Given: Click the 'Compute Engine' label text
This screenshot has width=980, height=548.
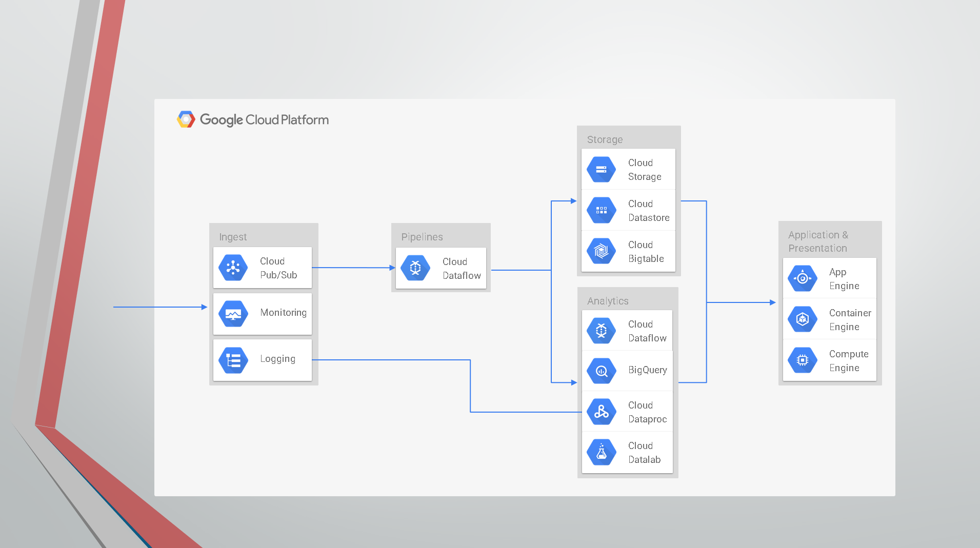Looking at the screenshot, I should [849, 361].
